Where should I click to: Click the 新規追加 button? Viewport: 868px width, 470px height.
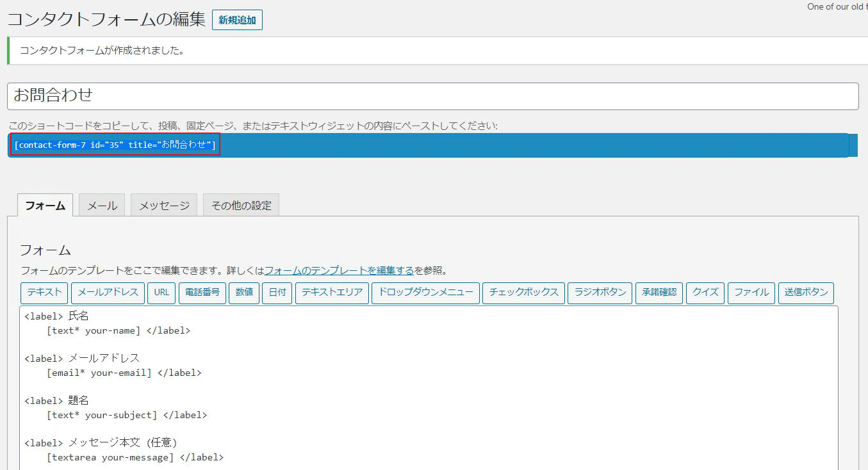click(x=237, y=20)
